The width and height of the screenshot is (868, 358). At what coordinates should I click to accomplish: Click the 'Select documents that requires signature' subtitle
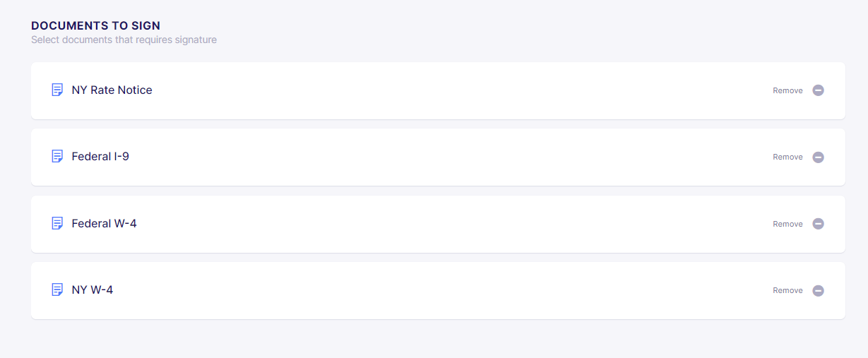[x=124, y=40]
